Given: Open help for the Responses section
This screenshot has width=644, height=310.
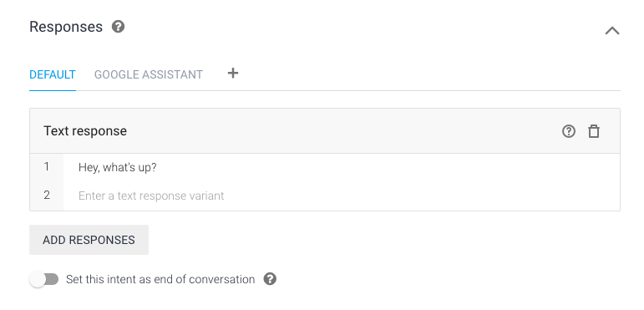Looking at the screenshot, I should coord(119,27).
